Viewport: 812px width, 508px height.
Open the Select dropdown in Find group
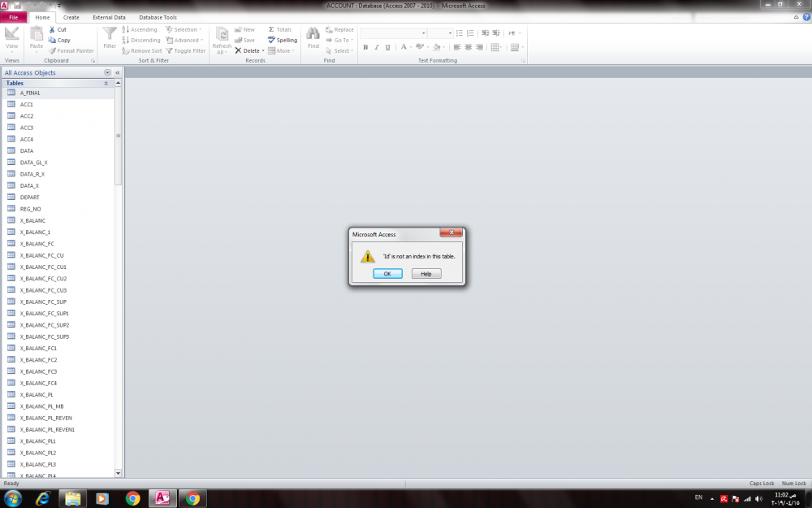pos(339,50)
